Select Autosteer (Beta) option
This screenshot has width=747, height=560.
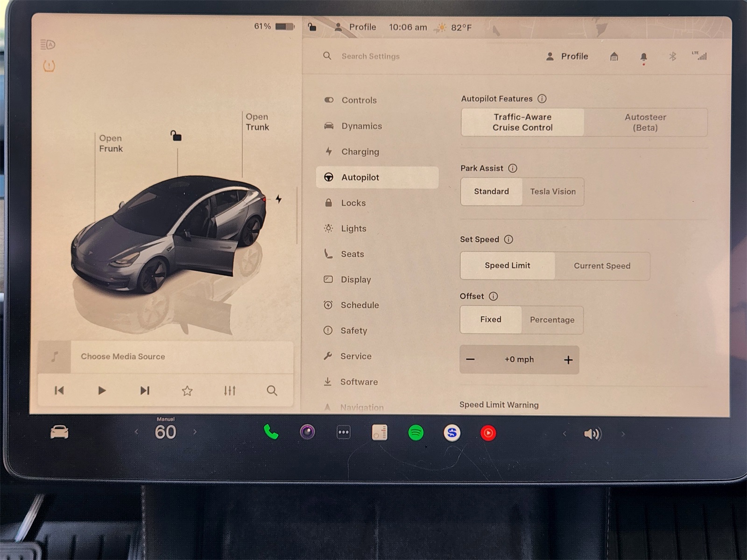(x=645, y=122)
